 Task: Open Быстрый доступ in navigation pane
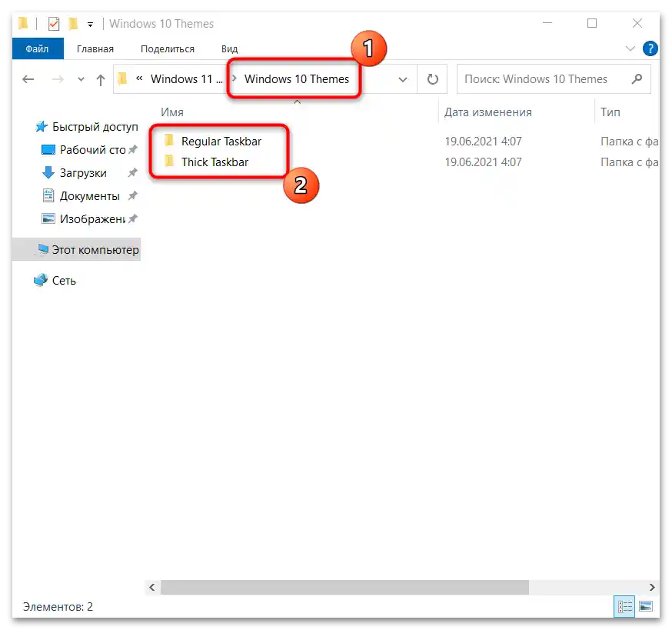coord(87,127)
